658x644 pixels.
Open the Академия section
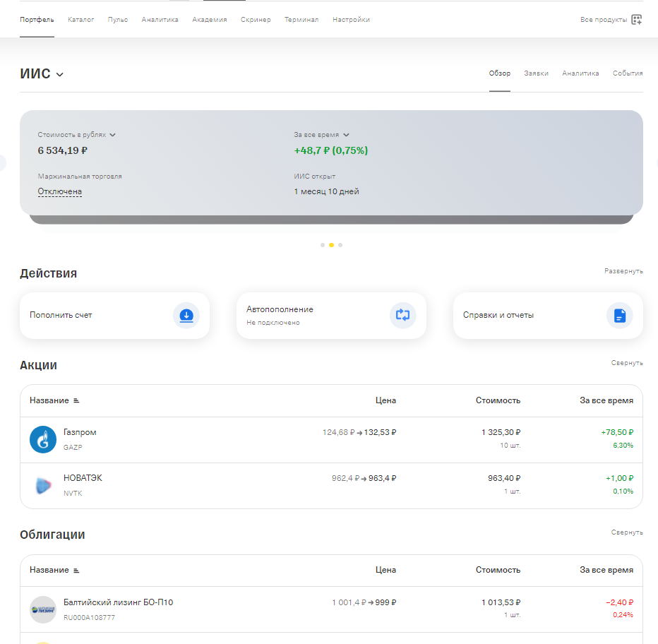click(x=210, y=20)
